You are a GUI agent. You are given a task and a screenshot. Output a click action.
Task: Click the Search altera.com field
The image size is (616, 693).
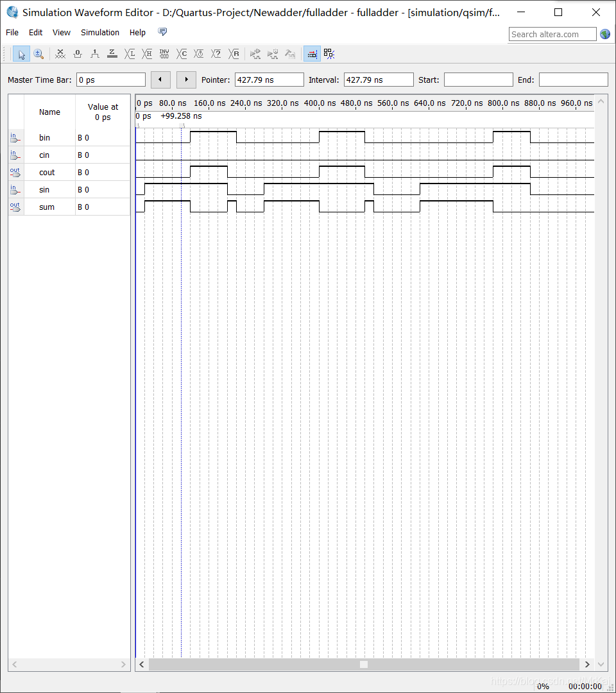[x=552, y=34]
